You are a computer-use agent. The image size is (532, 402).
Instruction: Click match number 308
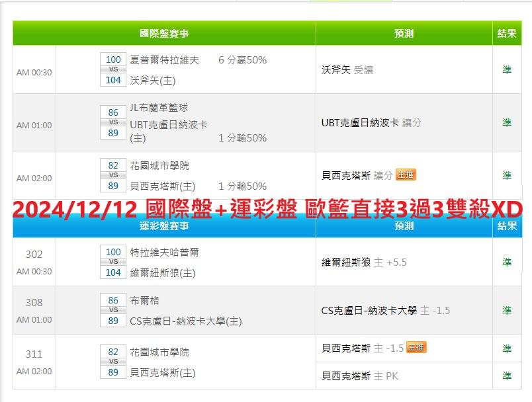tap(34, 302)
